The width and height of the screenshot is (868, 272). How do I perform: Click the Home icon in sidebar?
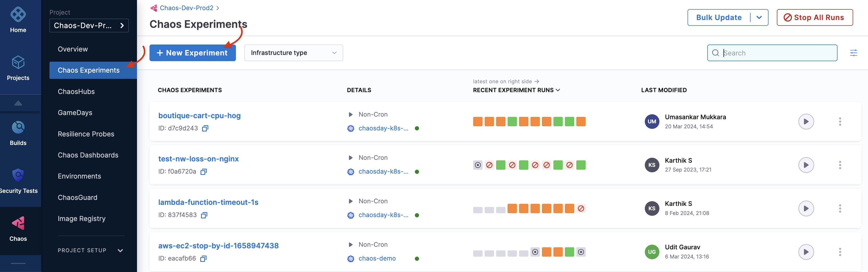point(18,15)
